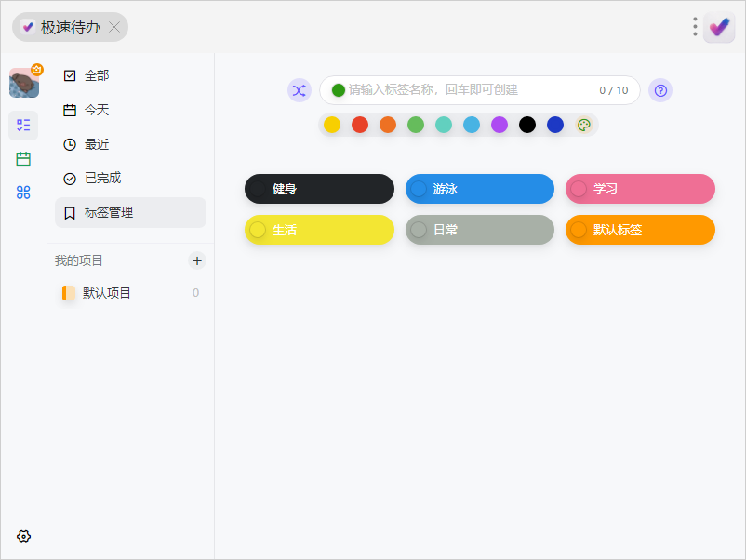Click the shuffle random color icon

click(300, 90)
